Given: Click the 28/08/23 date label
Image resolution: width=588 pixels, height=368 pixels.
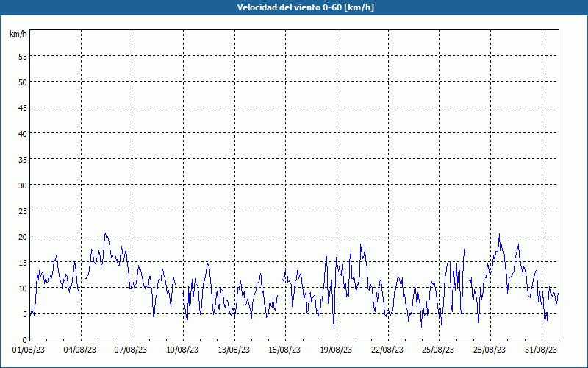Looking at the screenshot, I should click(490, 350).
